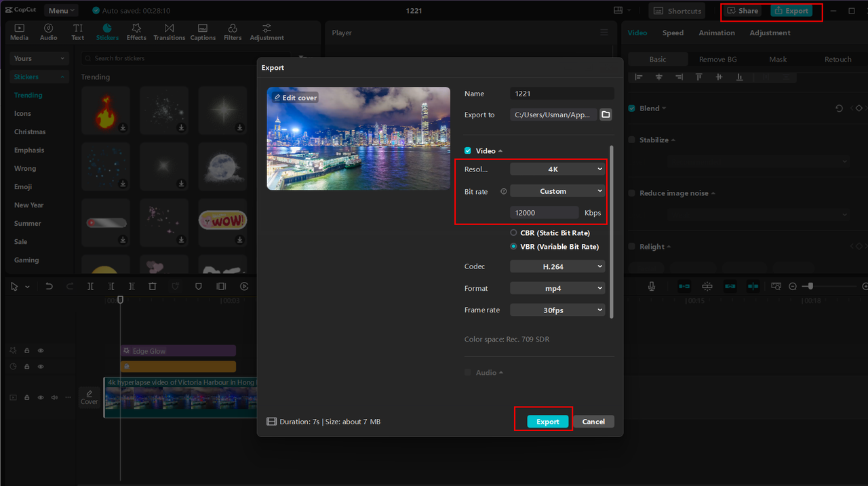868x486 pixels.
Task: Expand the Yours dropdown in sticker sidebar
Action: pos(40,58)
